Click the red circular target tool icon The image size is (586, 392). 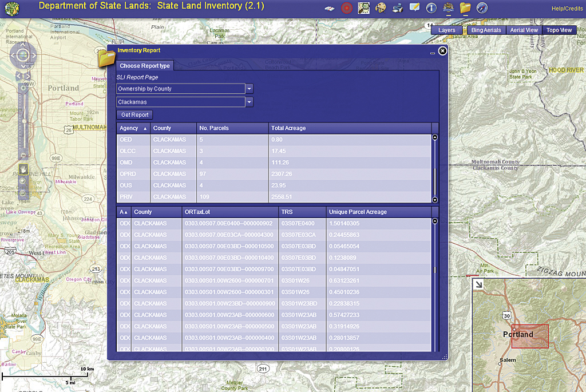point(346,8)
